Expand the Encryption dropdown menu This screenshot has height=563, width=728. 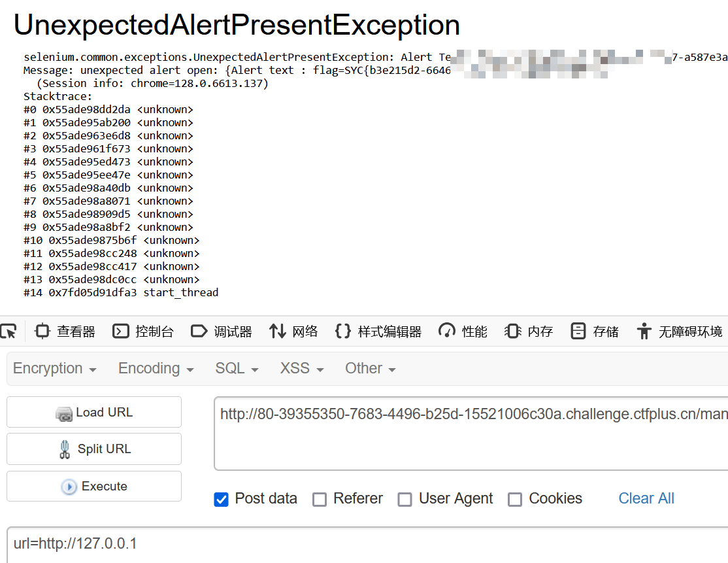click(x=55, y=368)
